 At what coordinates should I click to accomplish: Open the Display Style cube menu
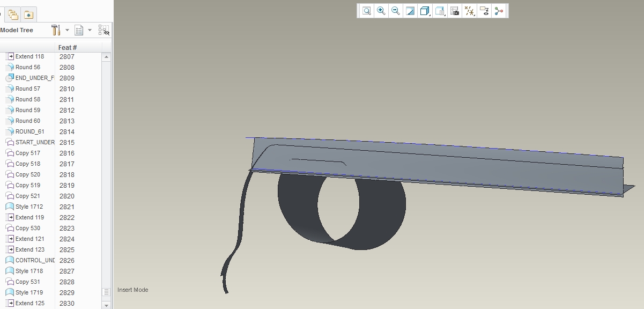[x=425, y=11]
